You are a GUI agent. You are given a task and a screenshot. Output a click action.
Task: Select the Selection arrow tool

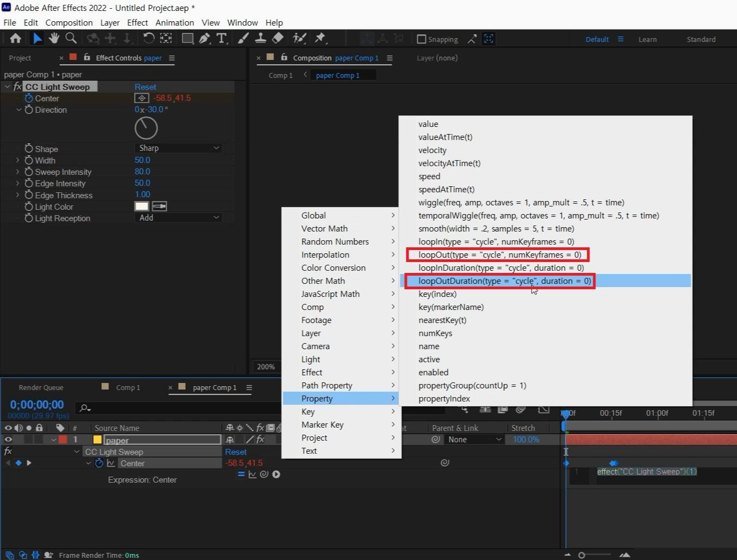click(x=37, y=38)
